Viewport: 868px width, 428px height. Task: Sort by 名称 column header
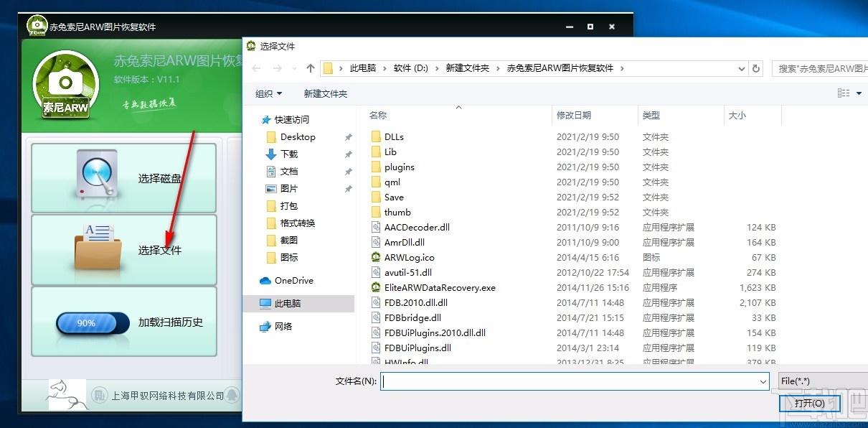[x=378, y=115]
